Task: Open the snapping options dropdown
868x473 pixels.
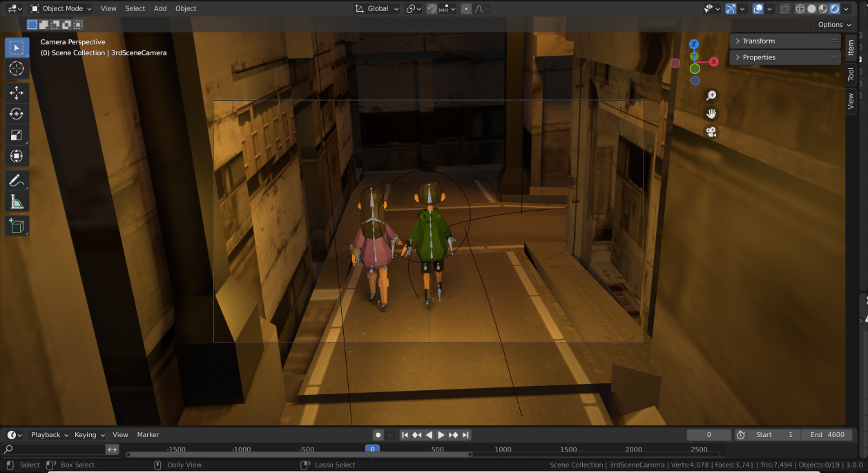Action: tap(447, 9)
